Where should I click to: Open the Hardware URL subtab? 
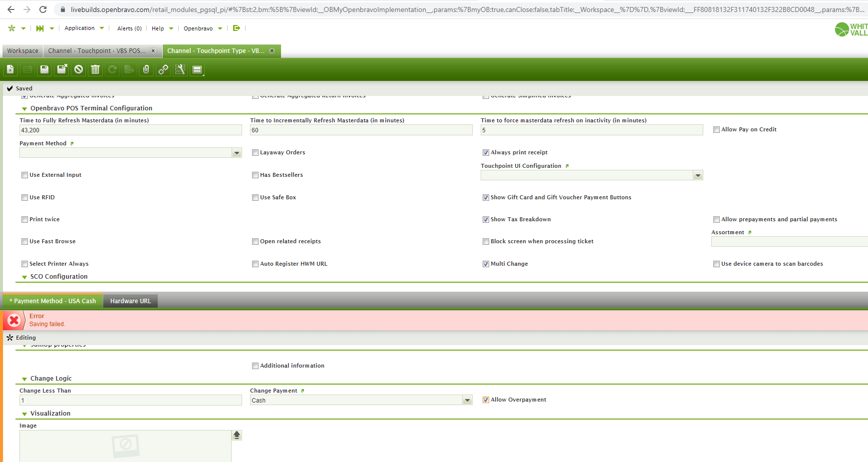tap(130, 301)
